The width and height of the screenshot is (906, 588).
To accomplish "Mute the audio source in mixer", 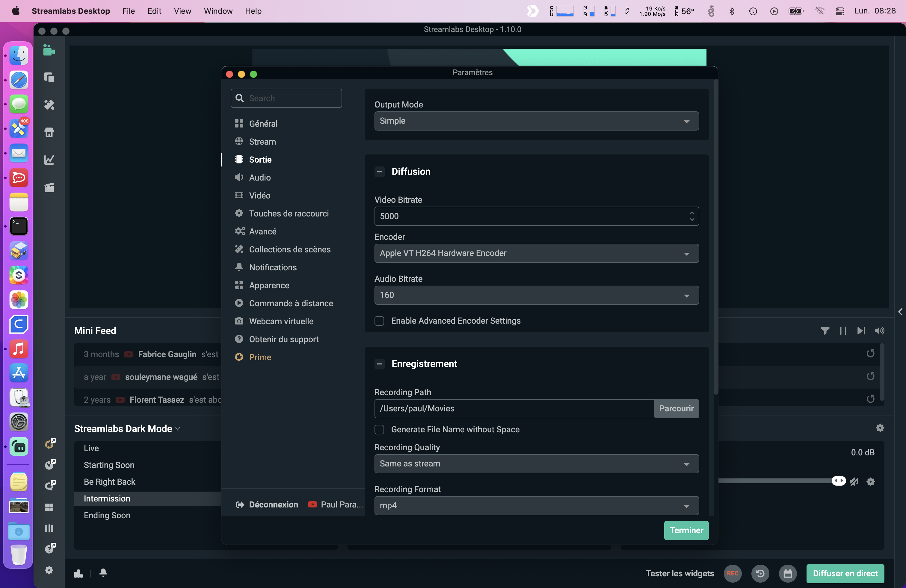I will pyautogui.click(x=854, y=481).
